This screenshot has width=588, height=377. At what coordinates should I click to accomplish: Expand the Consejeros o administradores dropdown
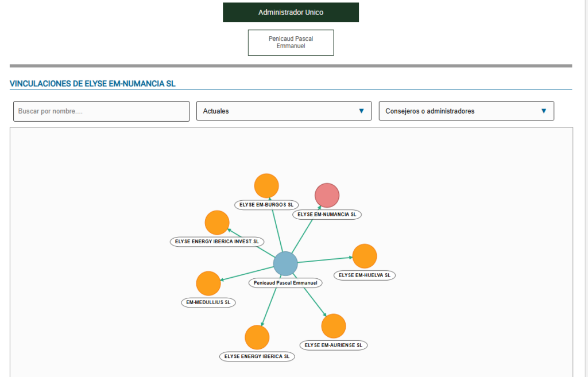point(466,111)
